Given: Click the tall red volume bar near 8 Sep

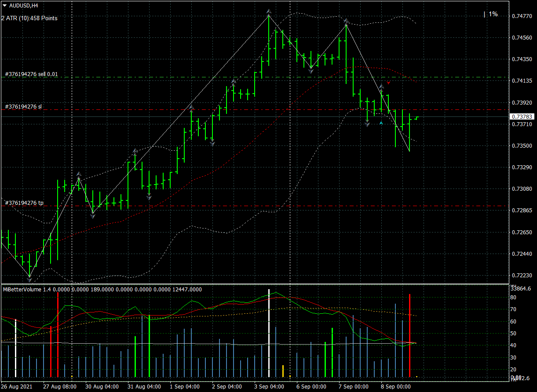Looking at the screenshot, I should [x=410, y=335].
